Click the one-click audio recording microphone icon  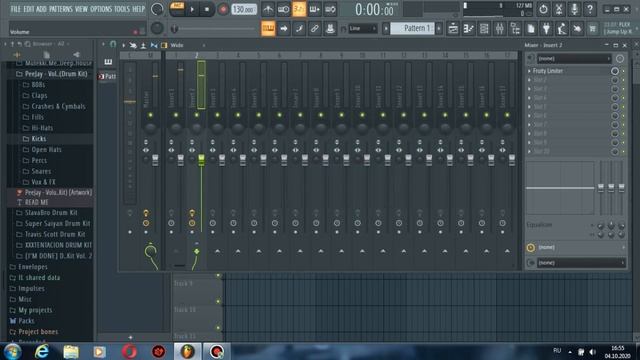574,9
